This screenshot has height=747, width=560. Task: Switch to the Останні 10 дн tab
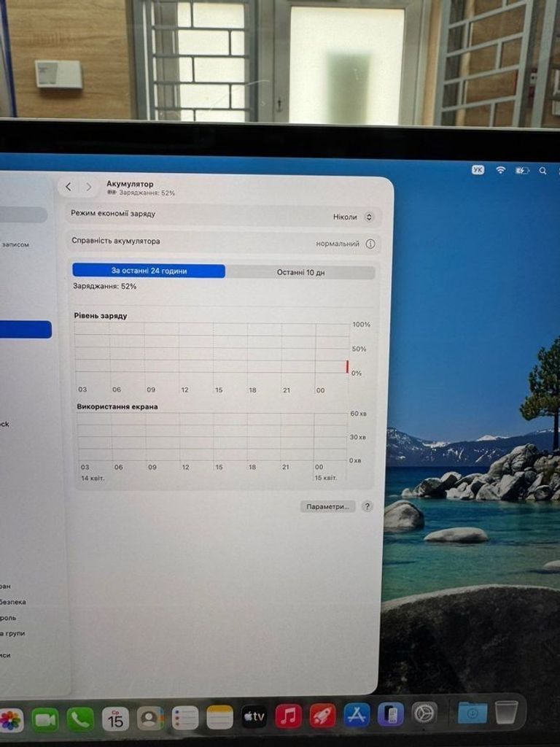click(x=300, y=273)
